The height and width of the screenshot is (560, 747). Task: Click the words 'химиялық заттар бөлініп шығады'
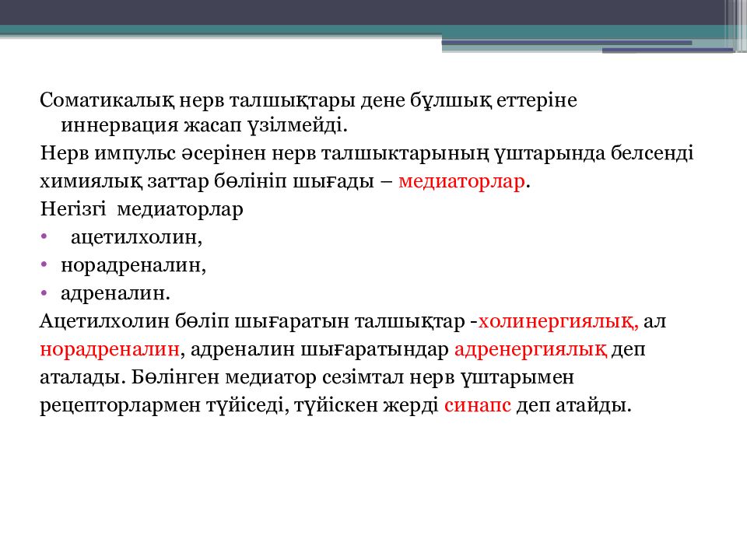click(x=207, y=182)
